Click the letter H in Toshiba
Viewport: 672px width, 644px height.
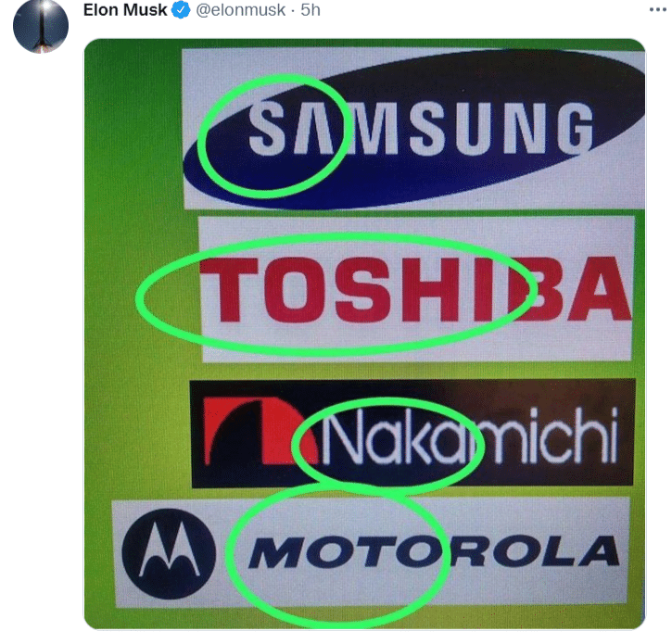(x=434, y=289)
